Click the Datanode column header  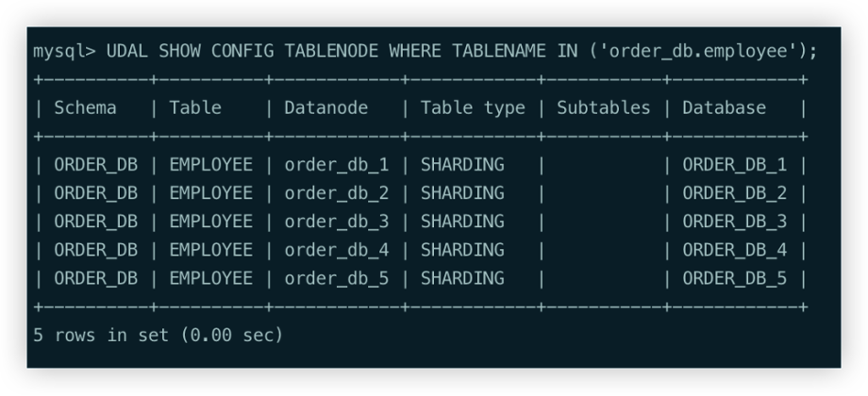326,107
